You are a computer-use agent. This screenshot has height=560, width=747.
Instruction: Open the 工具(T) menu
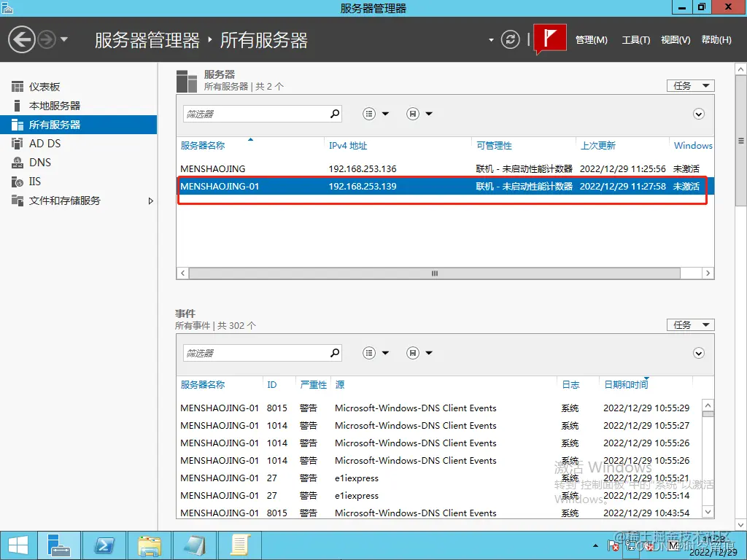[x=635, y=40]
